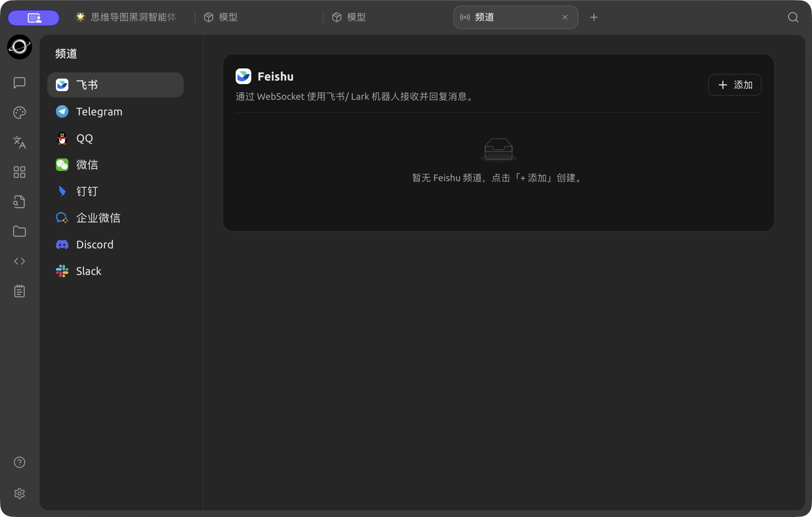Open settings gear icon in sidebar
Screen dimensions: 812x517
point(20,494)
